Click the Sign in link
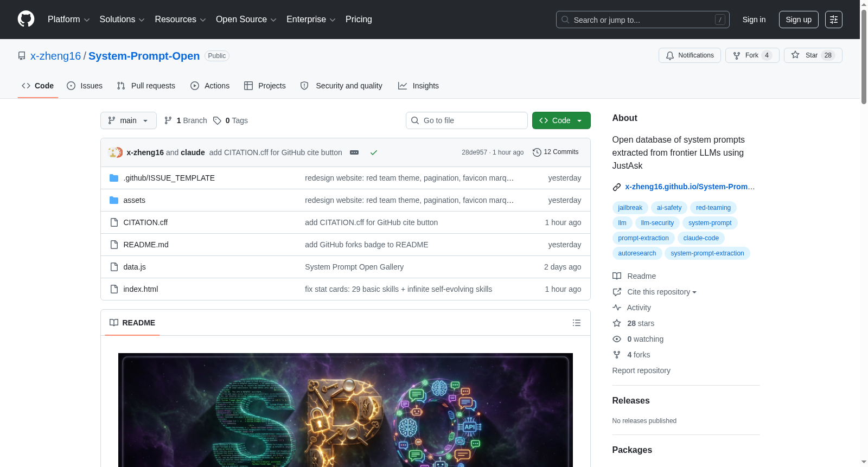The width and height of the screenshot is (868, 467). 754,20
